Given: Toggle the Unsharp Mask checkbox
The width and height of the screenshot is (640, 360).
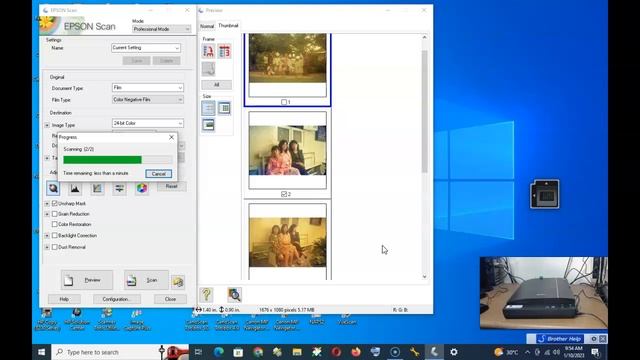Looking at the screenshot, I should pyautogui.click(x=55, y=203).
